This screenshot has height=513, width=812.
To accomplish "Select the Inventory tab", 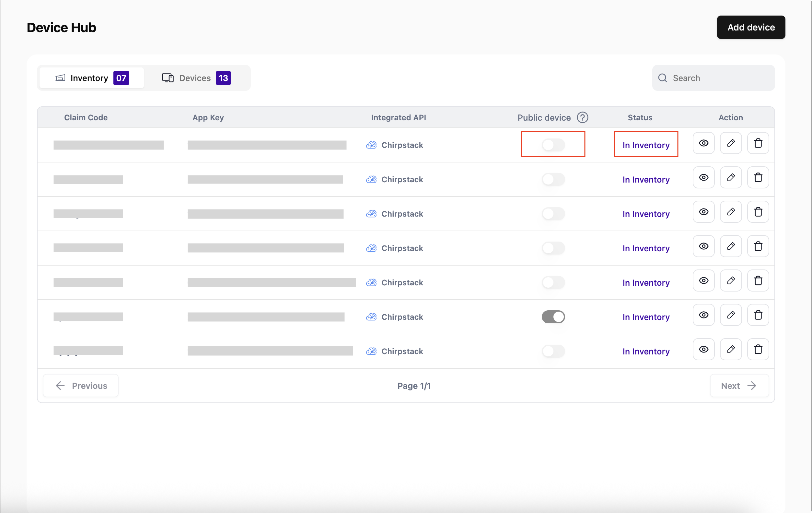I will [x=91, y=78].
